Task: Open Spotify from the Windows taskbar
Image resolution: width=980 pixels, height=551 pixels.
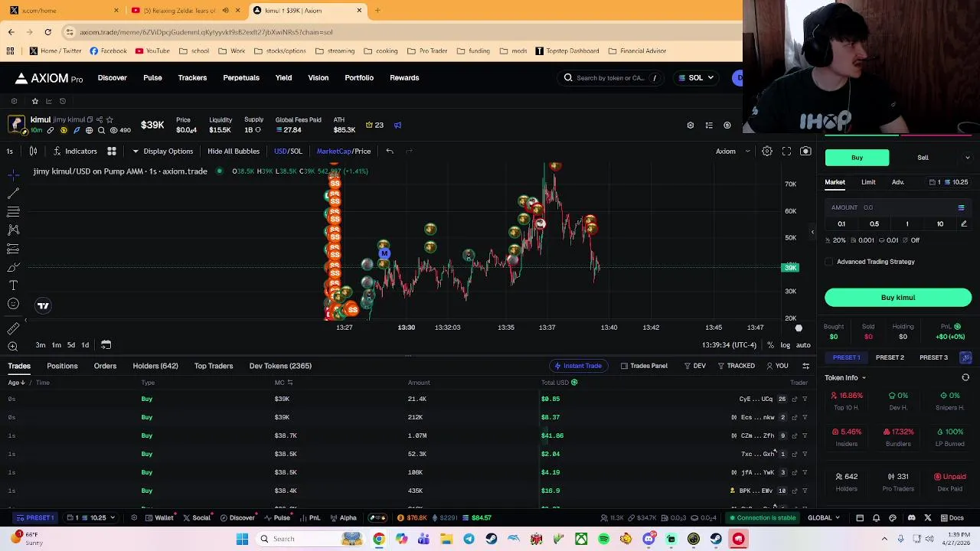Action: (x=604, y=539)
